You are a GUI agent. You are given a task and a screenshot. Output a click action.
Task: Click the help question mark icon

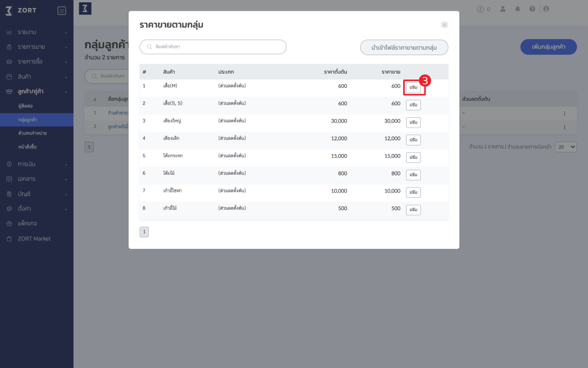pos(532,9)
